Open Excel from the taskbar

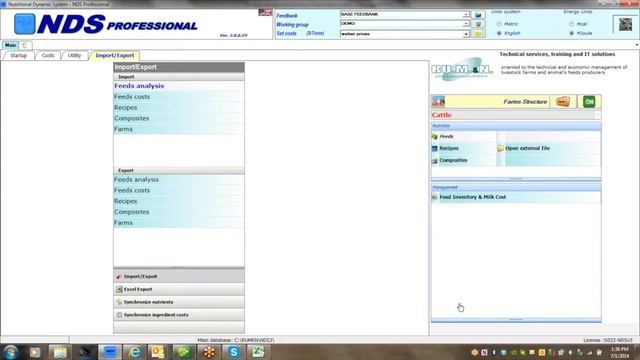(x=258, y=352)
